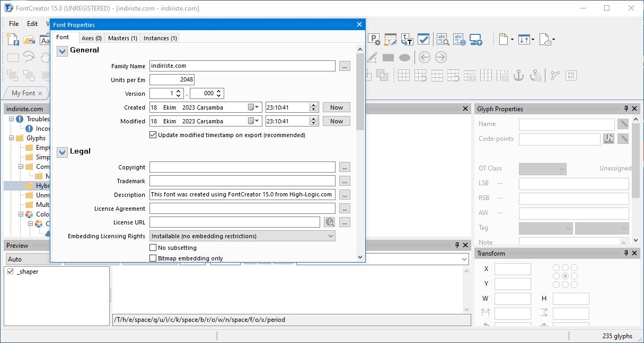Click the rename glyphs pencil icon in toolbar
Viewport: 644px width, 343px height.
pyautogui.click(x=391, y=39)
